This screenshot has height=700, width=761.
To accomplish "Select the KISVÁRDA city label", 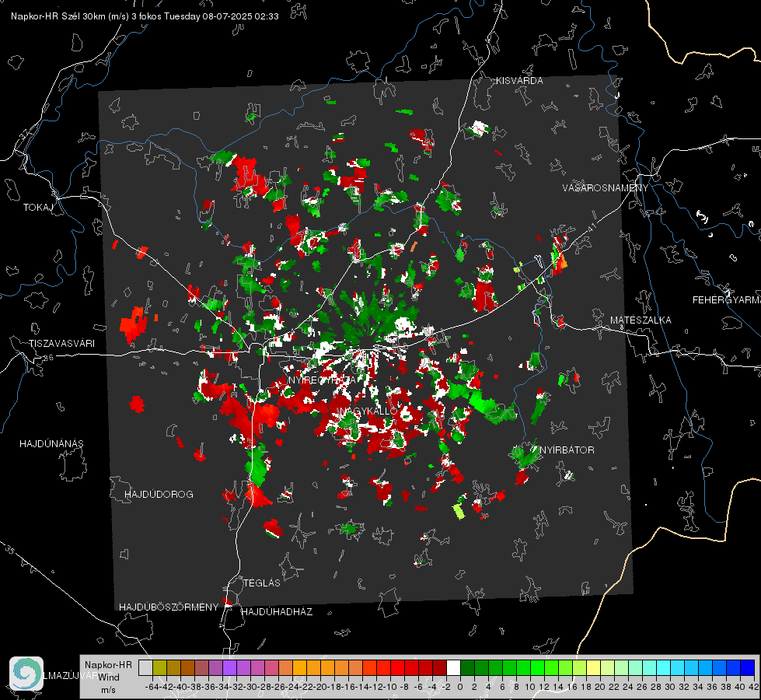I will click(519, 81).
